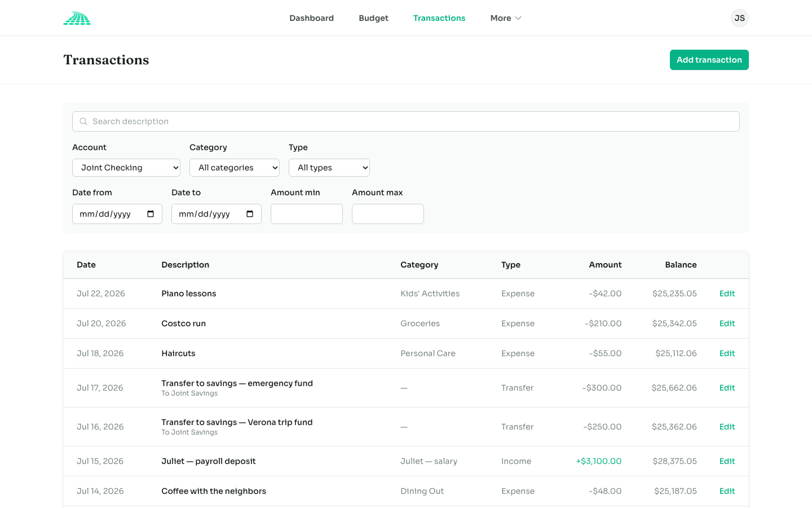The image size is (812, 508).
Task: Click the Amount column header
Action: (605, 265)
